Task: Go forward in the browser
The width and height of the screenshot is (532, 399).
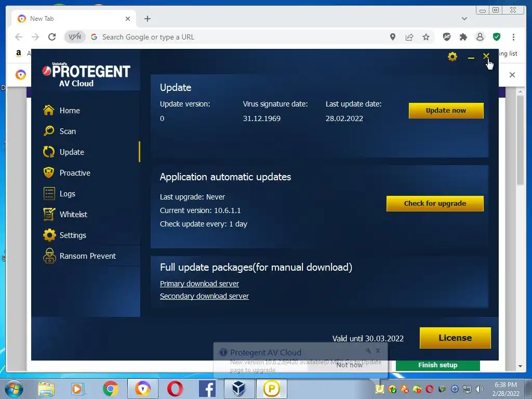Action: click(x=35, y=37)
